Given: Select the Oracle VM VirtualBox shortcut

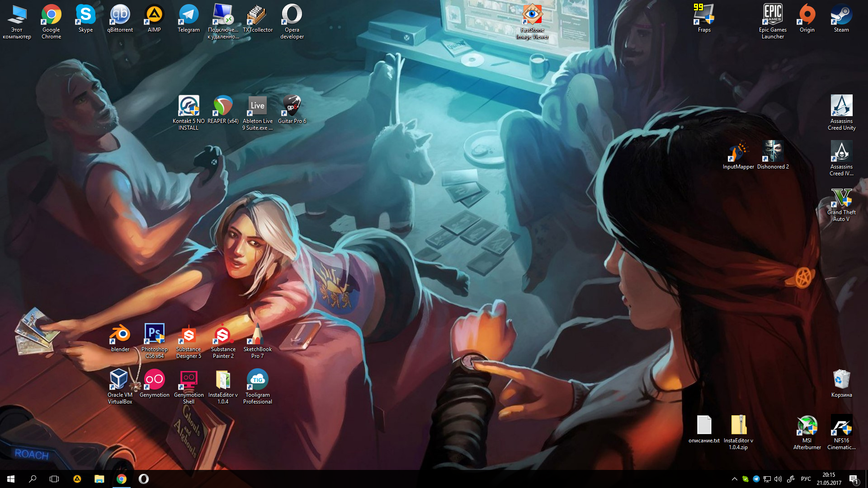Looking at the screenshot, I should pyautogui.click(x=120, y=387).
